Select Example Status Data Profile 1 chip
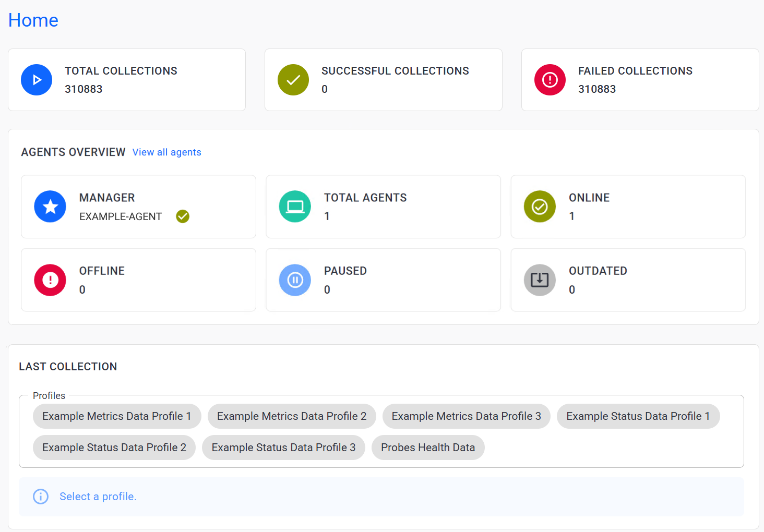 click(638, 416)
